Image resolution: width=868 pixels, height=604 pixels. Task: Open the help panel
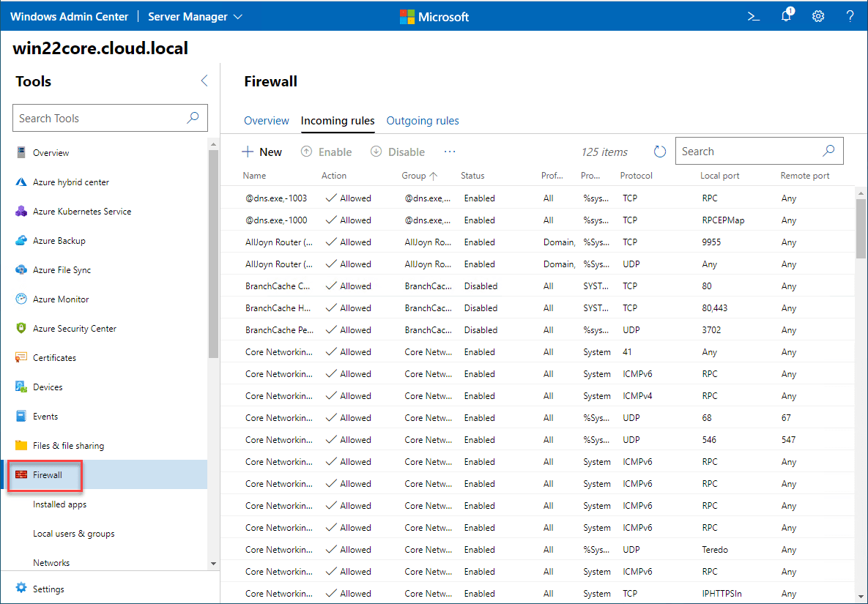[x=850, y=15]
